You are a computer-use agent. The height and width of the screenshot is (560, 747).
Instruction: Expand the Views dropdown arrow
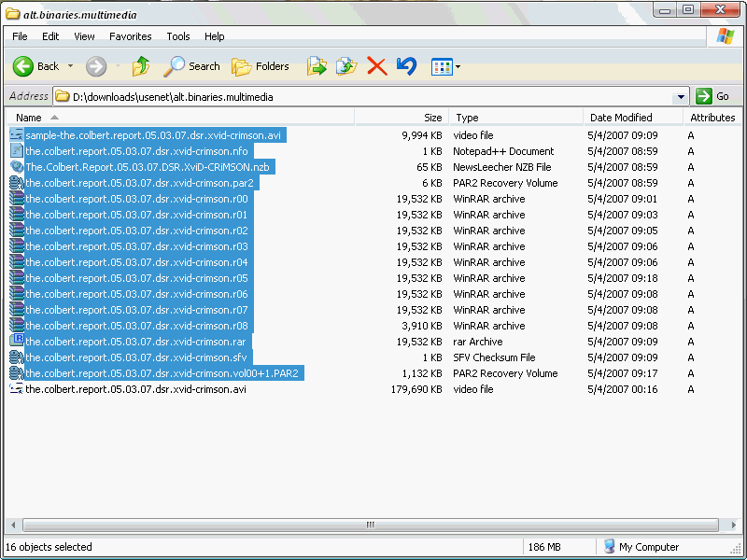[458, 66]
